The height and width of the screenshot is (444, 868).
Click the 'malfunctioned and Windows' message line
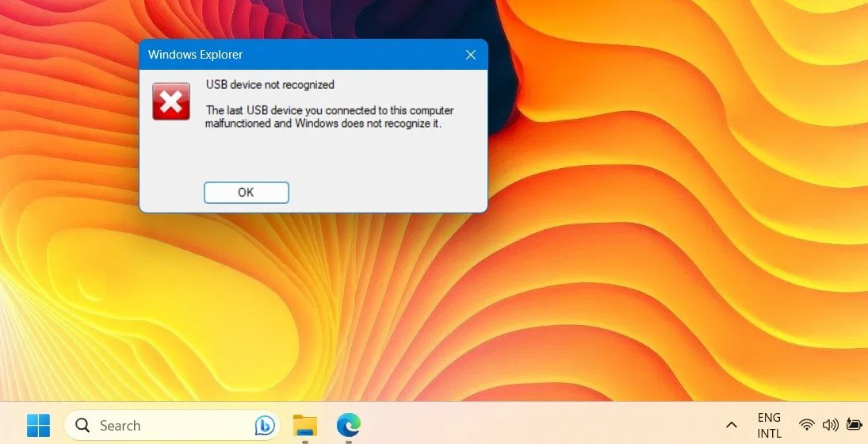[x=323, y=124]
